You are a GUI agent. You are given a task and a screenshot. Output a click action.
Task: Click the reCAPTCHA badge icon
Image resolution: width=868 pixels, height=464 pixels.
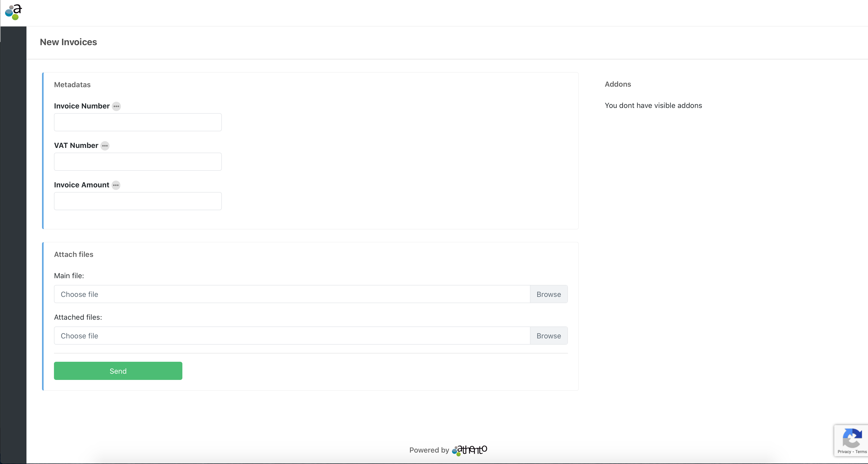(x=852, y=438)
